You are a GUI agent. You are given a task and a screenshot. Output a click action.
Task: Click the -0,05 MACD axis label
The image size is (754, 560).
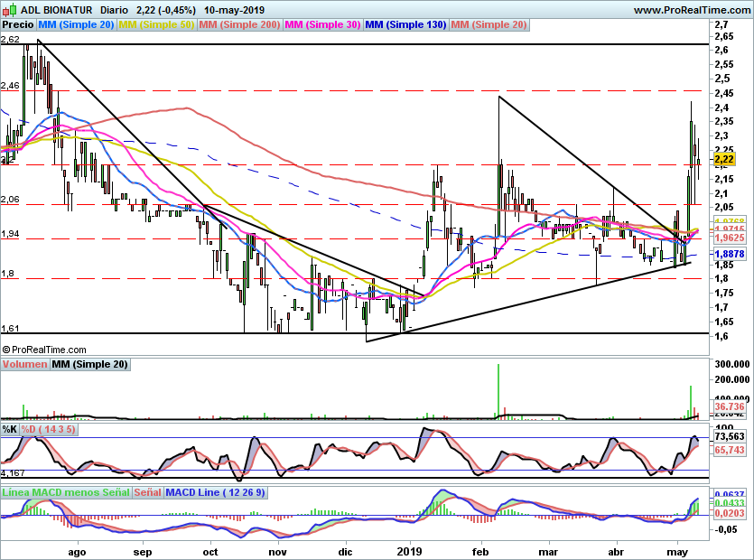tap(726, 529)
